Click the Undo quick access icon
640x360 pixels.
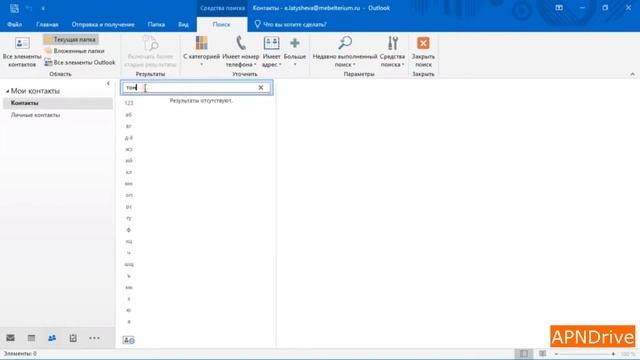29,8
